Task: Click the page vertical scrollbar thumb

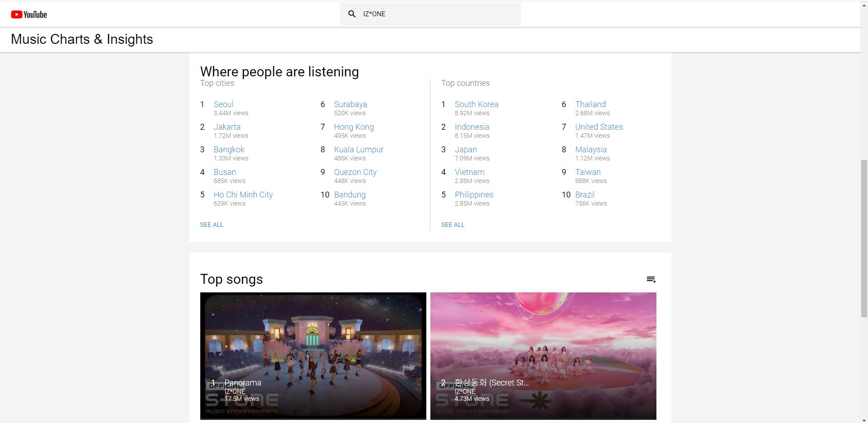Action: click(864, 238)
